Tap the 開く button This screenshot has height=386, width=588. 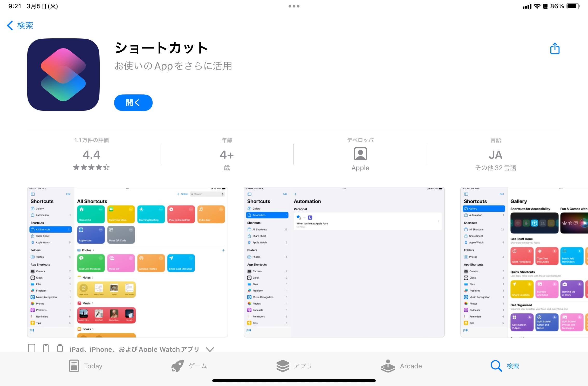133,103
